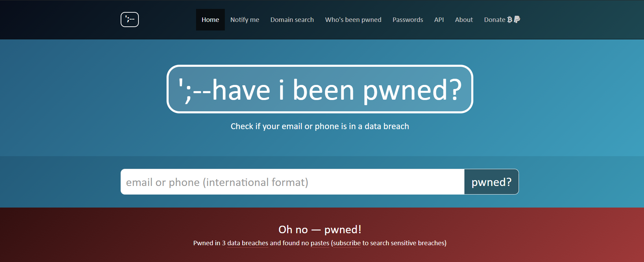The height and width of the screenshot is (262, 644).
Task: Follow the 'pastes' link
Action: (320, 243)
